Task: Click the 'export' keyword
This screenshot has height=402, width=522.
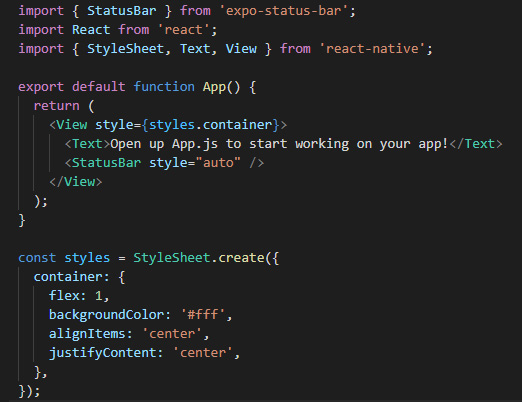Action: pyautogui.click(x=41, y=87)
